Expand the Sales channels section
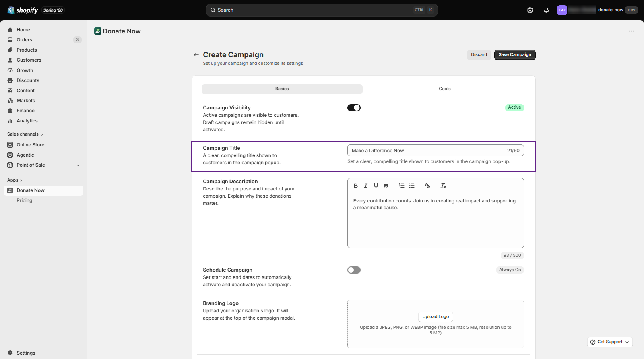The width and height of the screenshot is (644, 359). 25,134
